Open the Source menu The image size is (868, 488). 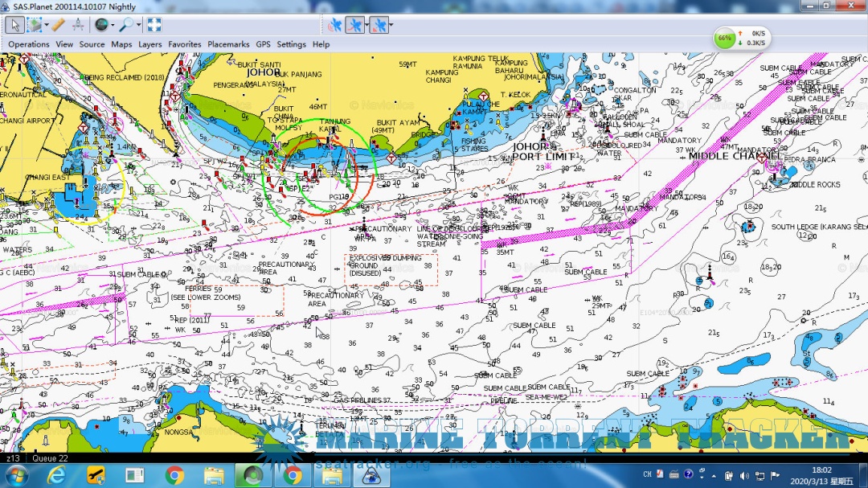click(x=92, y=44)
